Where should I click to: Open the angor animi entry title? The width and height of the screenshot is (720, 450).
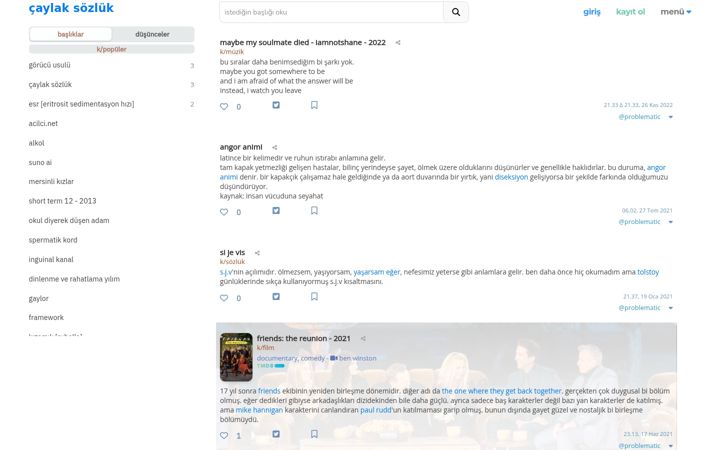click(x=241, y=147)
